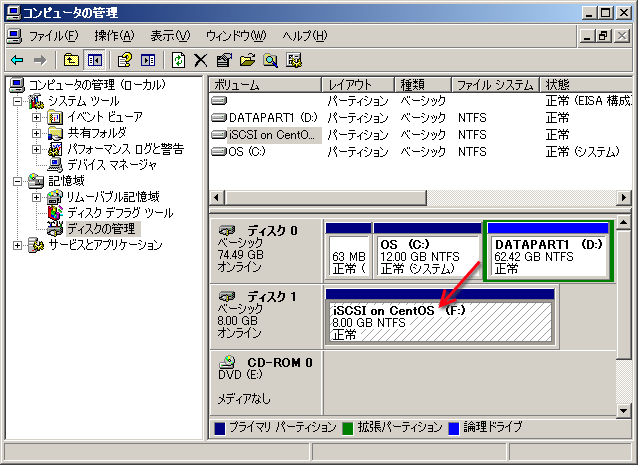The height and width of the screenshot is (465, 638).
Task: Click the ディスク 0 drive icon
Action: (227, 231)
